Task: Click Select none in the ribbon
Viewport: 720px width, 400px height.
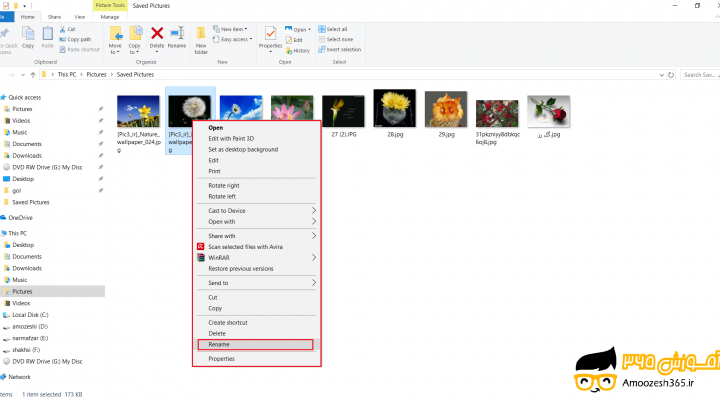Action: (336, 39)
